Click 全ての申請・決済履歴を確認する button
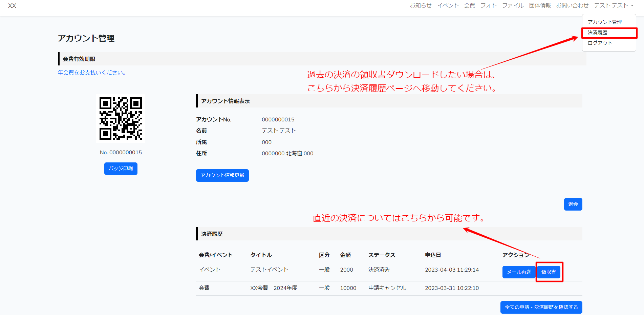 [541, 307]
